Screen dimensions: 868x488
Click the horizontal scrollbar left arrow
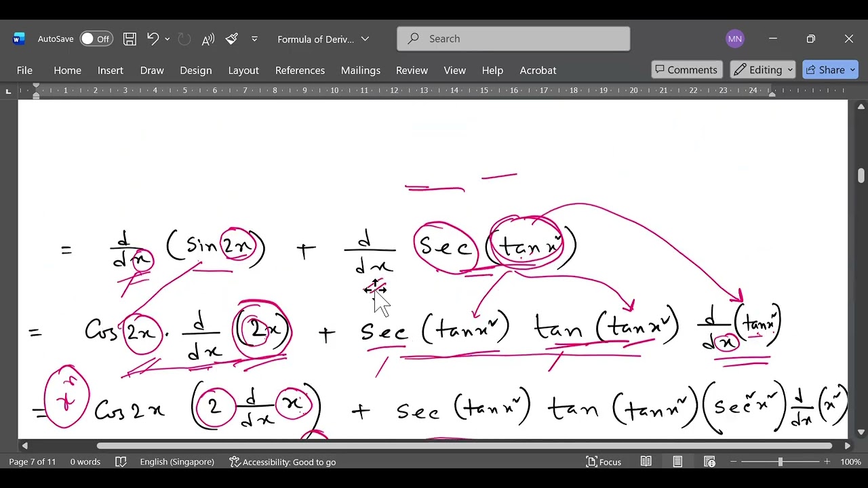click(24, 445)
